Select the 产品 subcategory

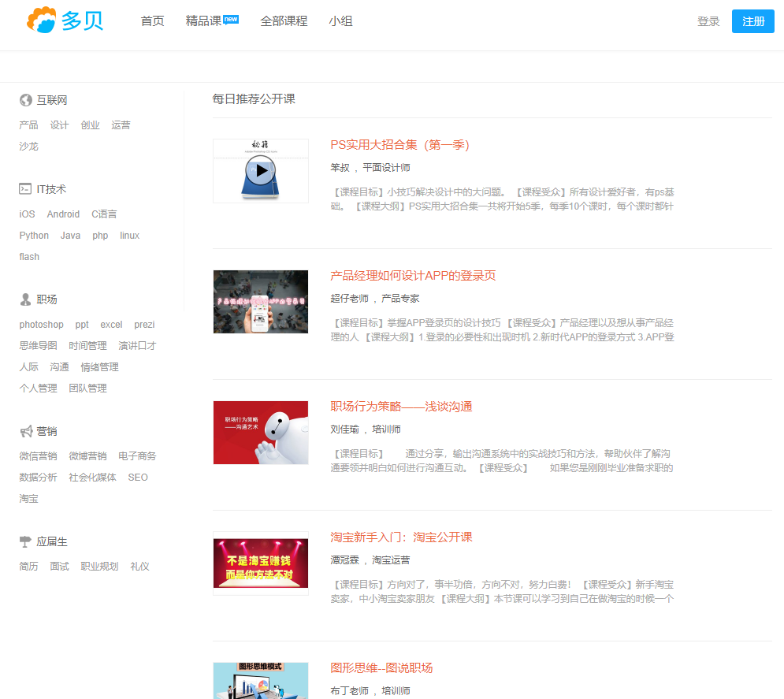point(28,125)
